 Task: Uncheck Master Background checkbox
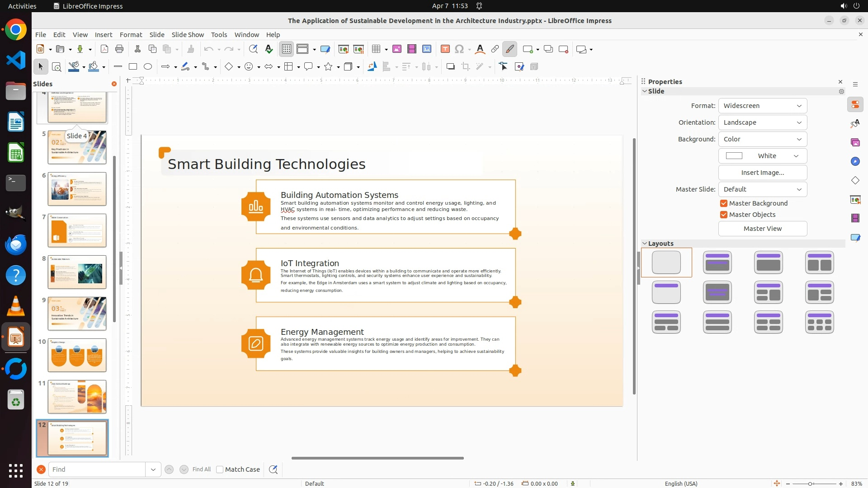724,204
